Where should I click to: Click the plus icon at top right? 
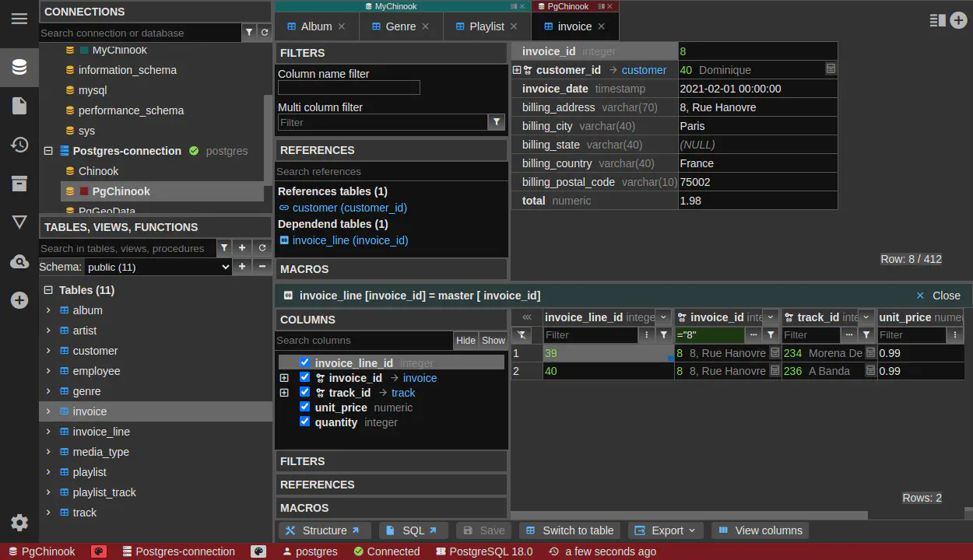(x=958, y=21)
